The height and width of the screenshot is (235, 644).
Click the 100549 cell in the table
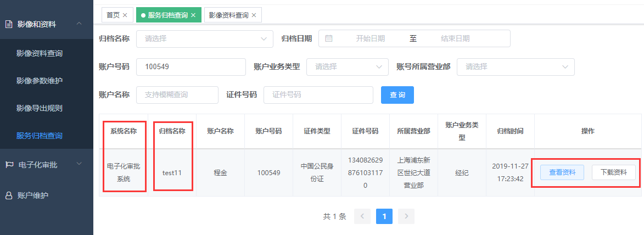pos(268,172)
